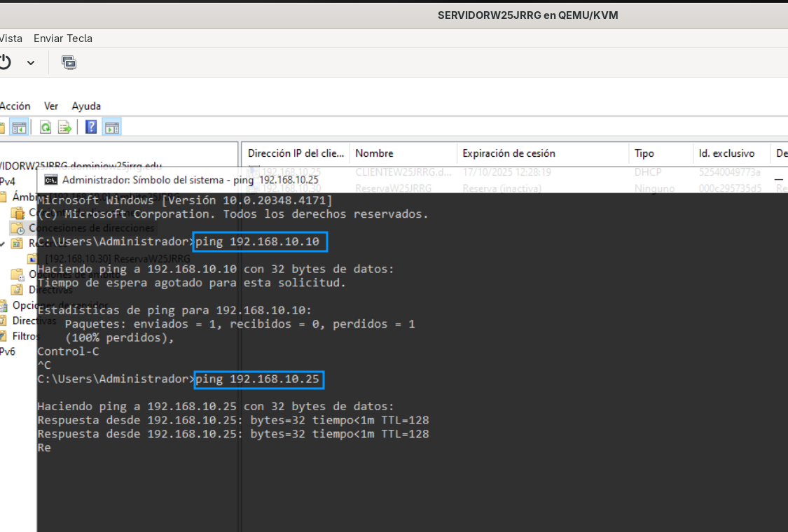Click the Directivas icon under the Ámbito scope
The image size is (788, 532).
coord(17,290)
